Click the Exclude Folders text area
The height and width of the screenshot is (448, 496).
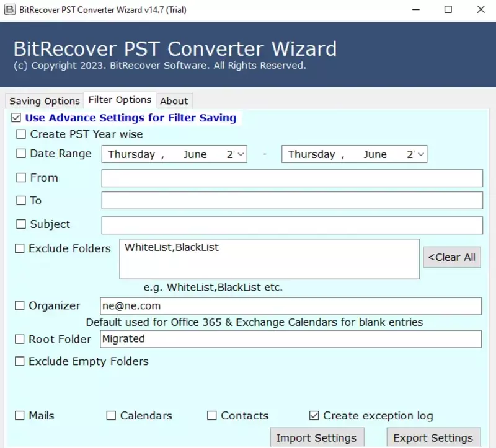tap(269, 259)
